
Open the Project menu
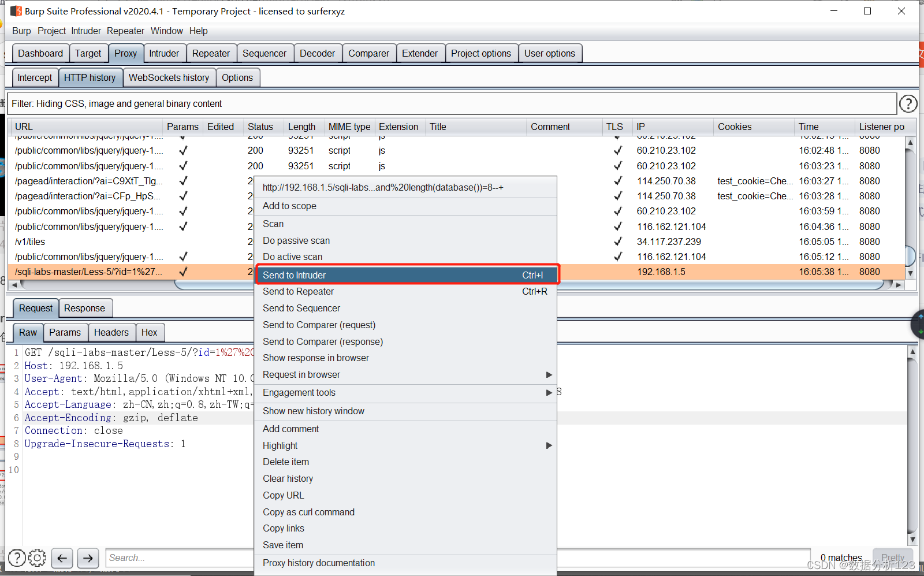pos(51,31)
